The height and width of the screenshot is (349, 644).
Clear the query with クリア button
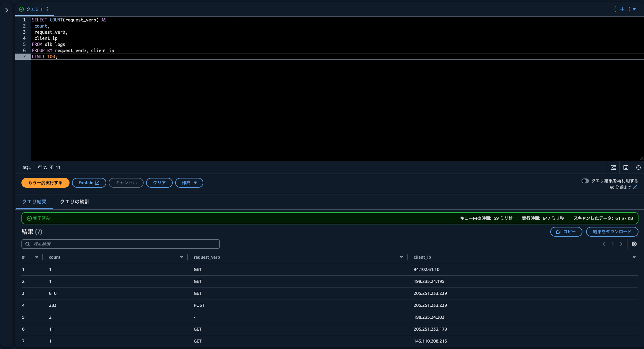click(x=159, y=183)
